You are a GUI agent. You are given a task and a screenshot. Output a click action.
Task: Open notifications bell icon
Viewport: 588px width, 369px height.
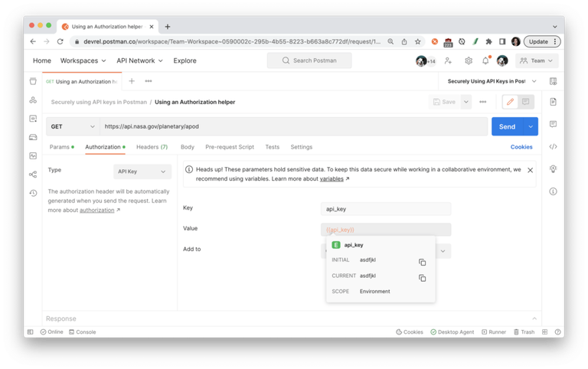[485, 60]
